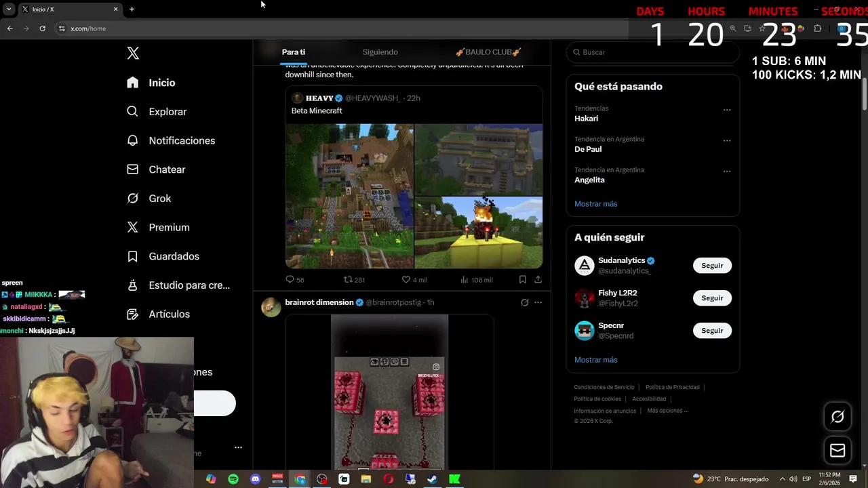Open Inicio in the left sidebar
The image size is (868, 488).
152,83
